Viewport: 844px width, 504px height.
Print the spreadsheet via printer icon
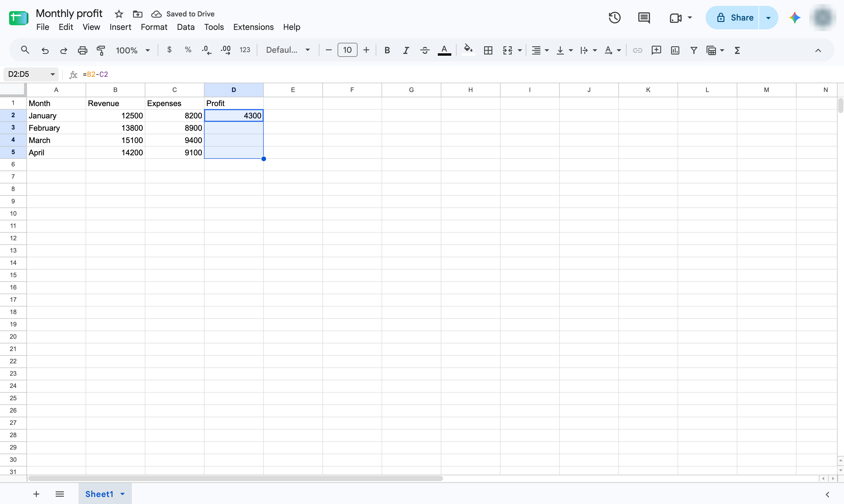point(83,50)
